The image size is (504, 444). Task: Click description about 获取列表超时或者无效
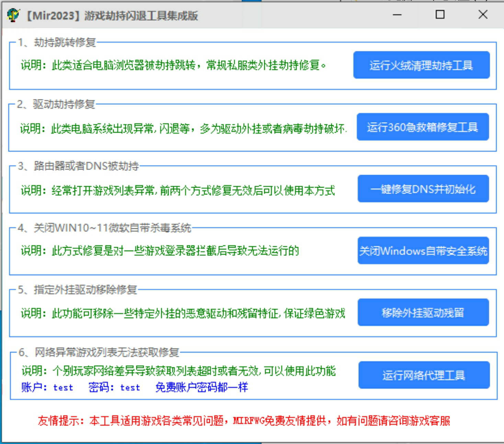coord(179,371)
